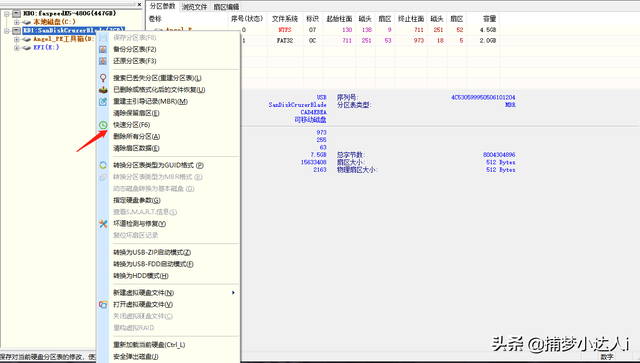Choose 转换为USB-FDD启动模式(F)
Viewport: 640px width, 363px height.
click(153, 264)
